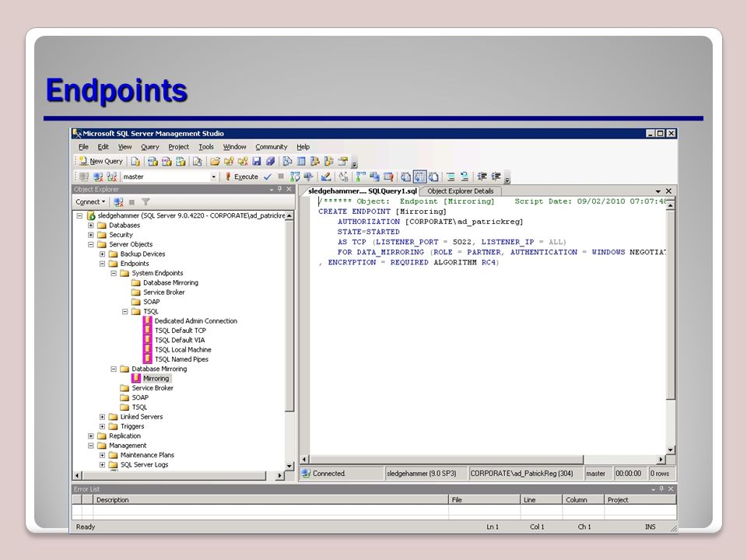This screenshot has height=560, width=747.
Task: Click Disconnect icon in Object Explorer toolbar
Action: 118,202
